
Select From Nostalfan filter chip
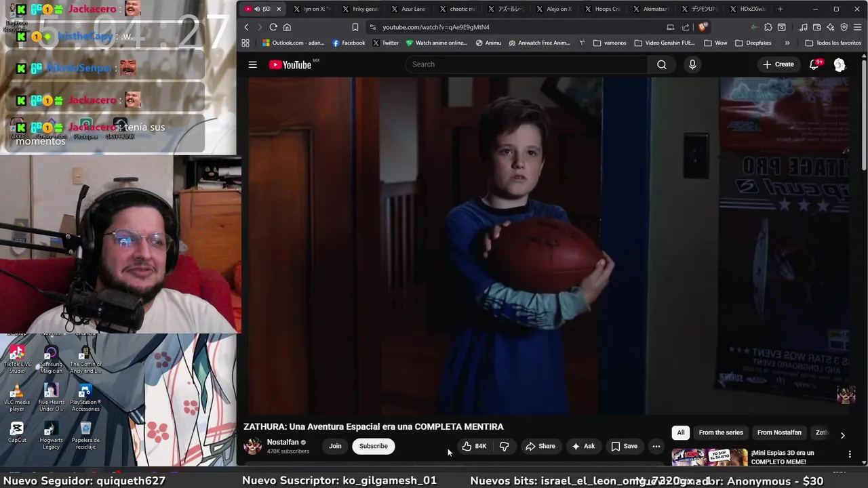coord(779,432)
